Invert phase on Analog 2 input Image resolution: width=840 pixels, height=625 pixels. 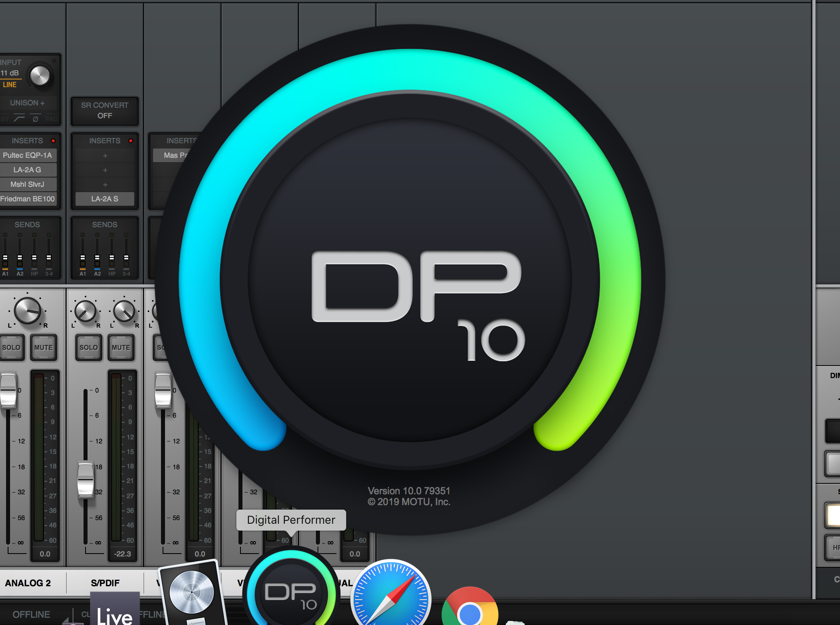[36, 119]
